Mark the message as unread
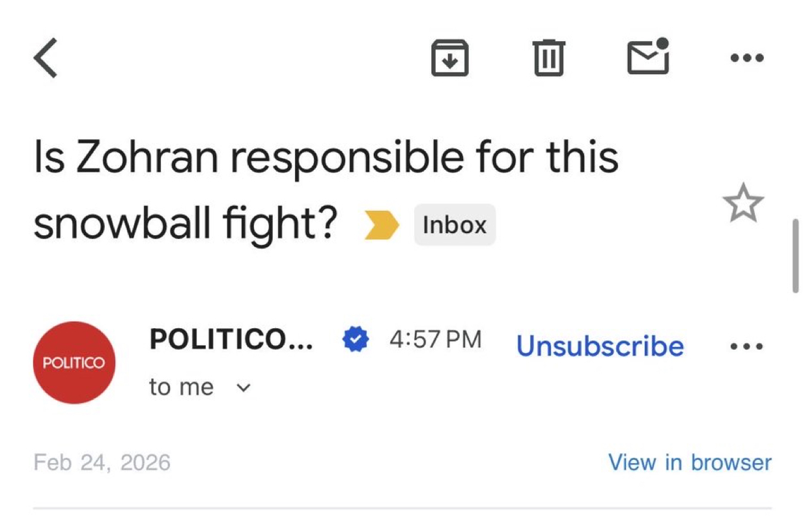 [648, 57]
